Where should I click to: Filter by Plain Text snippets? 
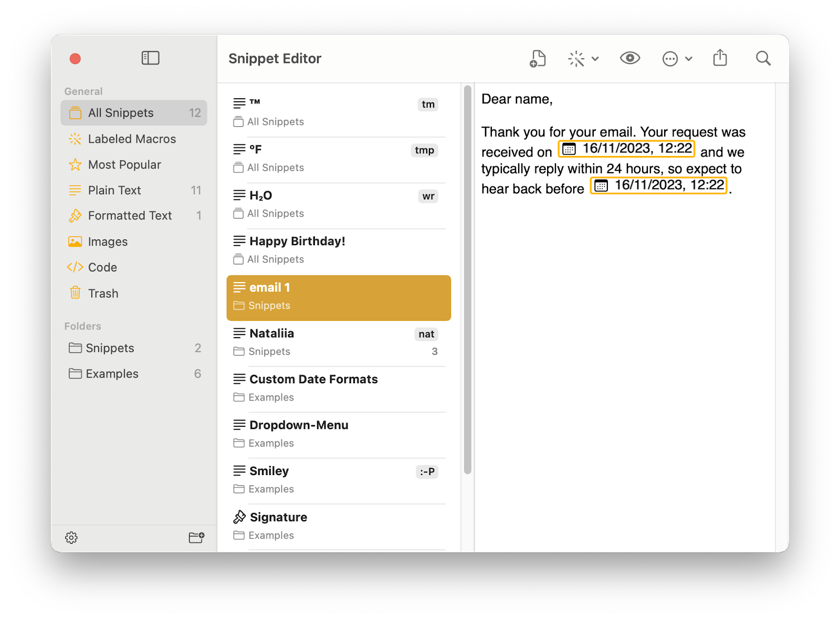click(134, 190)
